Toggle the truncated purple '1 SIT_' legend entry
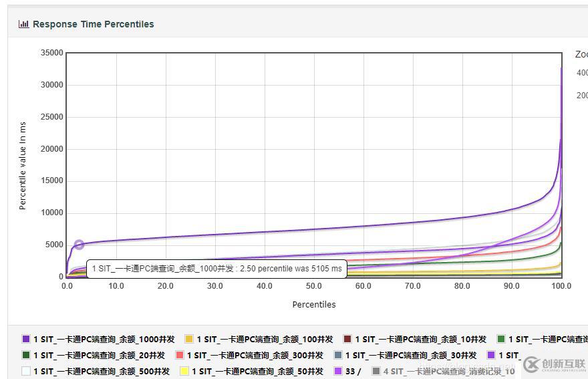588x379 pixels. tap(504, 355)
